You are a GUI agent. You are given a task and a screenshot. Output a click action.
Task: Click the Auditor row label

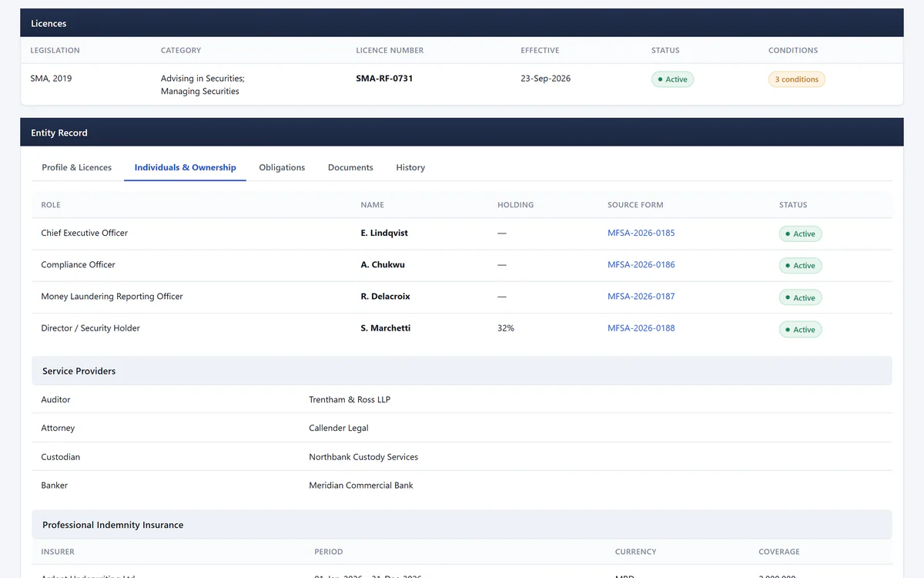click(55, 399)
